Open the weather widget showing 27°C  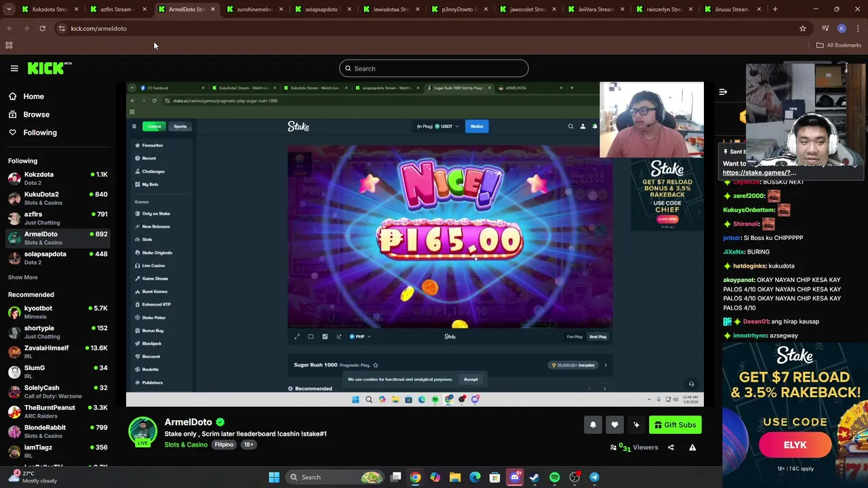(33, 477)
